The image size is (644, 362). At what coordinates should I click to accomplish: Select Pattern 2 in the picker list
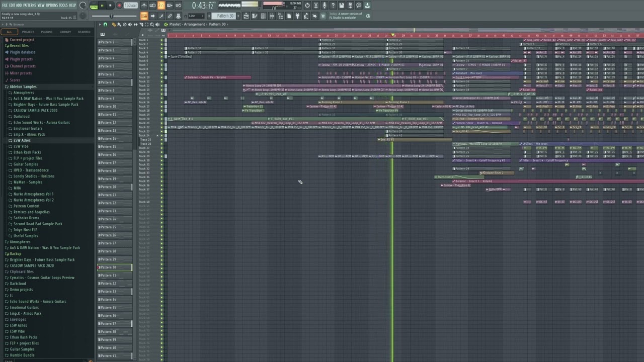coord(115,42)
